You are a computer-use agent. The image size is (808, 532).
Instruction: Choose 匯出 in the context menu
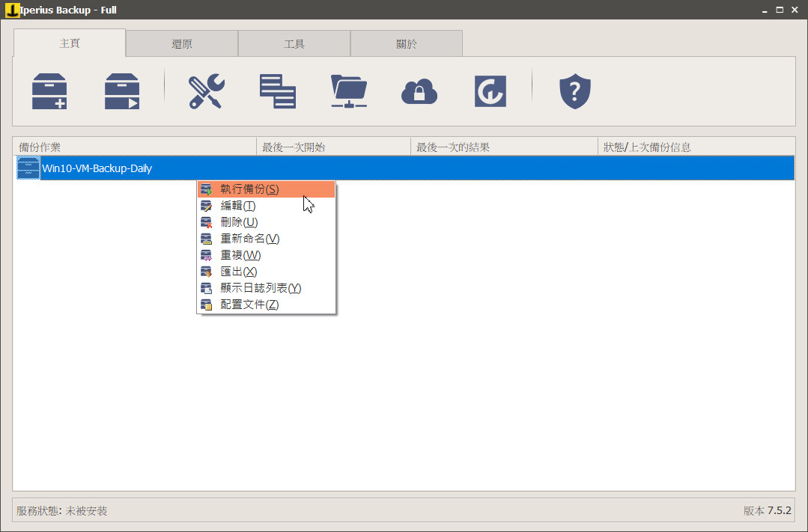click(239, 272)
